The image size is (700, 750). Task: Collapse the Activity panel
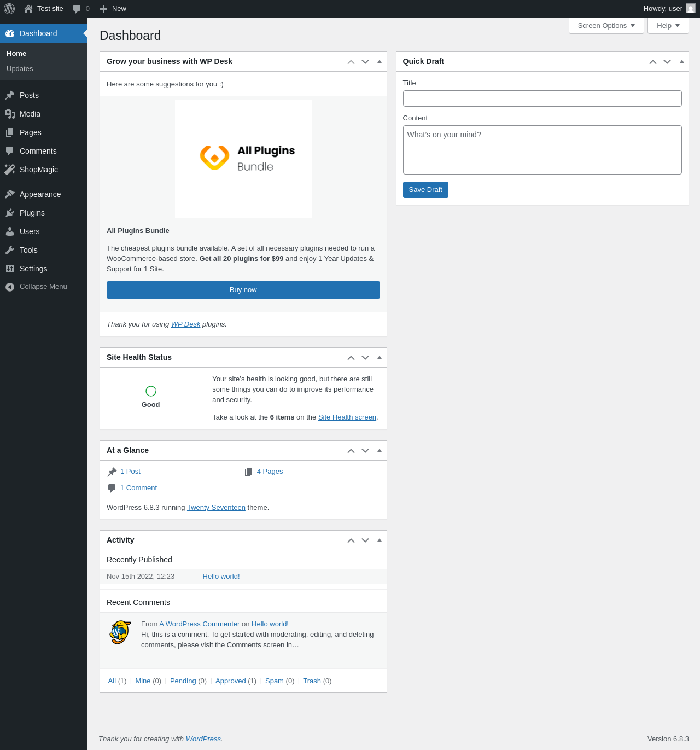tap(380, 540)
